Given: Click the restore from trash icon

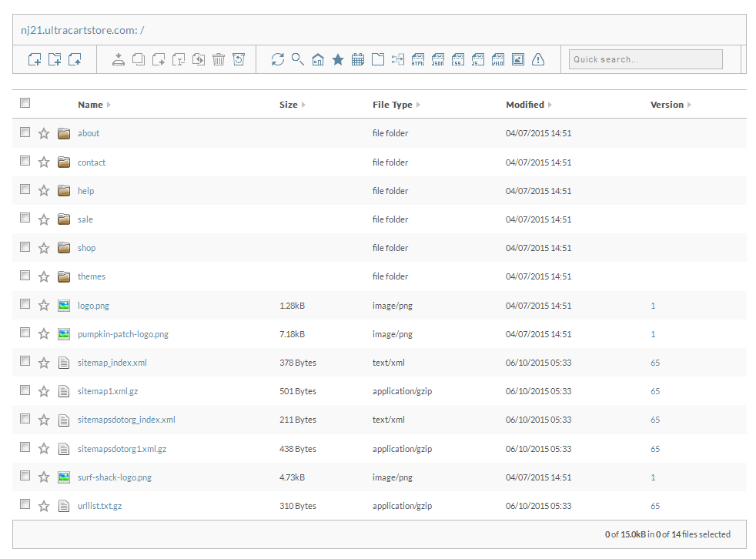Looking at the screenshot, I should coord(239,59).
